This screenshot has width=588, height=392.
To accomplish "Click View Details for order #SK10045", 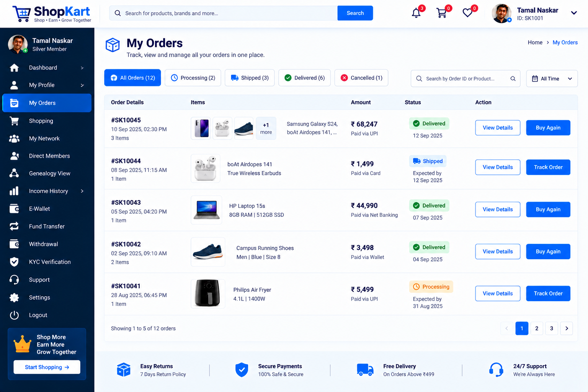I will click(498, 128).
